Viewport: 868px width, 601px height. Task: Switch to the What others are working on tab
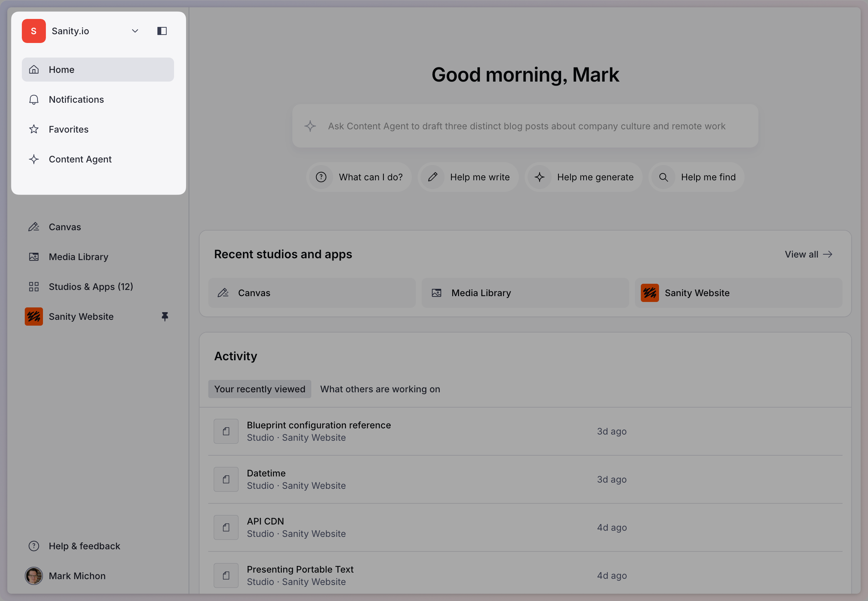[380, 389]
